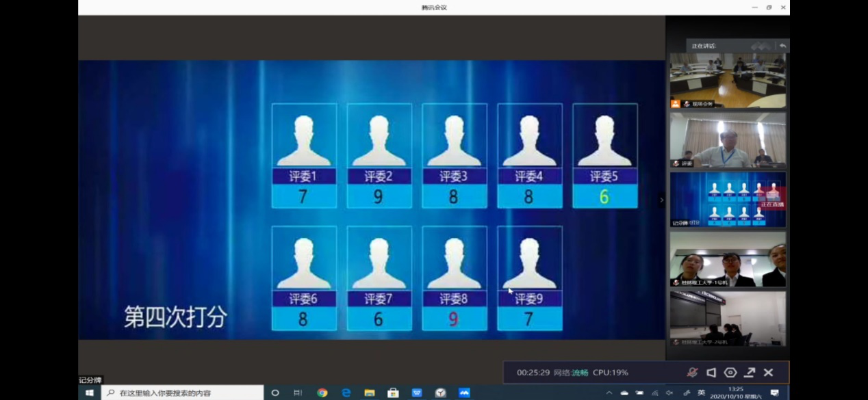Viewport: 868px width, 400px height.
Task: Open Microsoft Edge from the taskbar
Action: 346,393
